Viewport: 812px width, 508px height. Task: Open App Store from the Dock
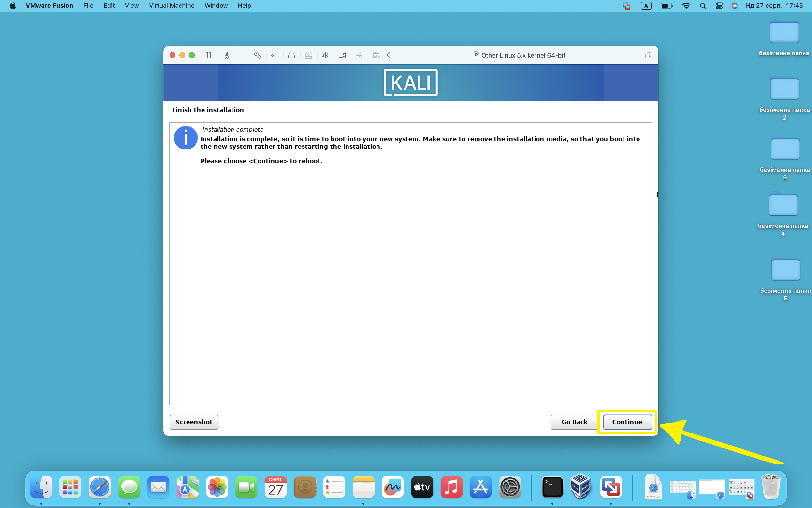[480, 487]
